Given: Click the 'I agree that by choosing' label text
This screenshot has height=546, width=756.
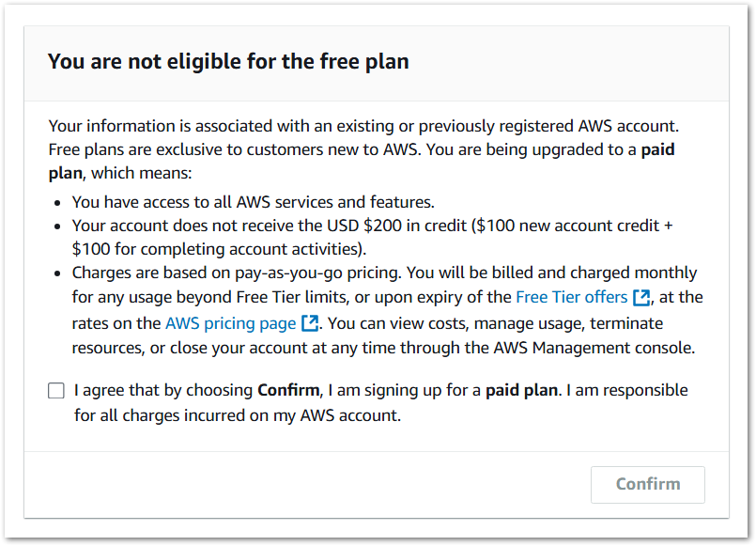Looking at the screenshot, I should [x=163, y=390].
